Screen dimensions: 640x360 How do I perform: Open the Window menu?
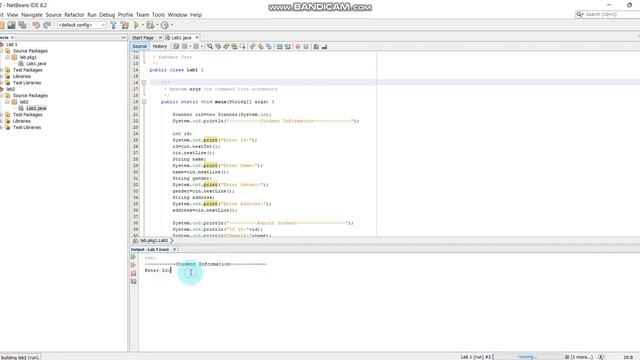click(x=178, y=15)
